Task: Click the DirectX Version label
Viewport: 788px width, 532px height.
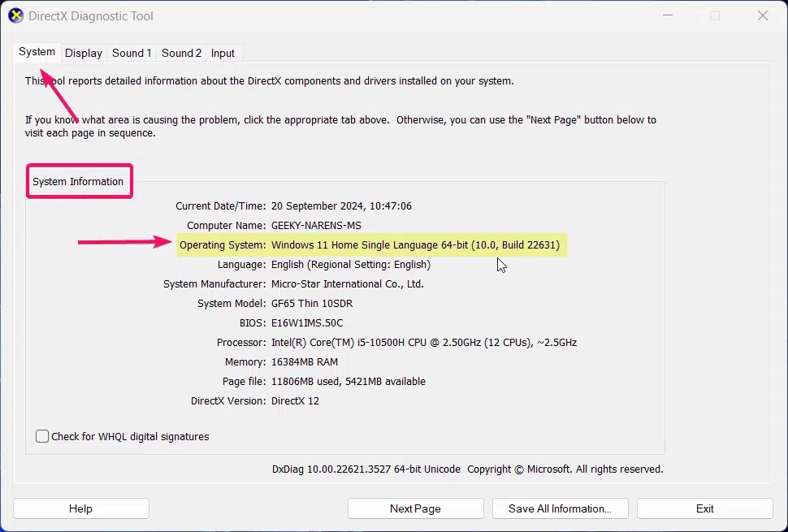Action: tap(228, 401)
